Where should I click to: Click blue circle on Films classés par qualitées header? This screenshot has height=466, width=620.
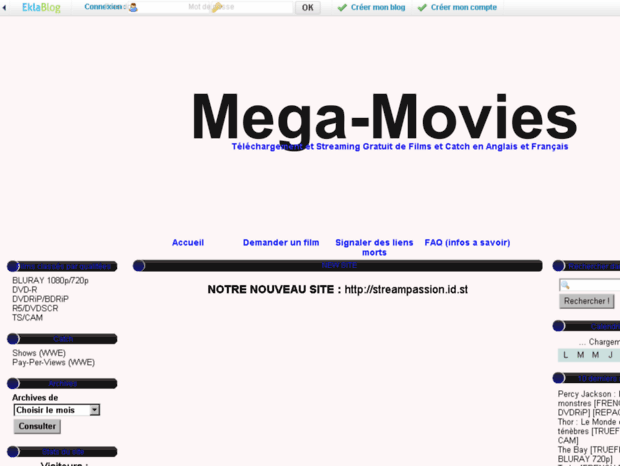13,266
